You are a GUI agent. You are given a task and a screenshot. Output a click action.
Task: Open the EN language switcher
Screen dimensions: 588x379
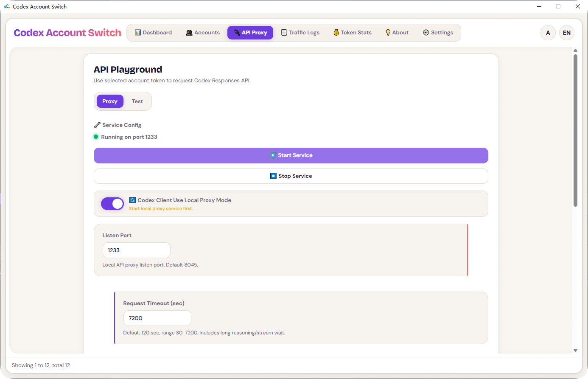point(567,32)
